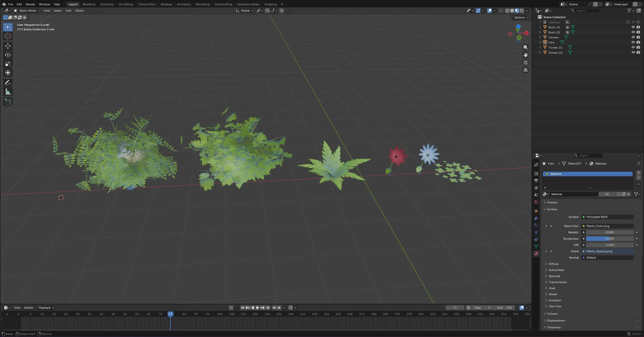
Task: Switch to the Shading workspace tab
Action: [166, 4]
